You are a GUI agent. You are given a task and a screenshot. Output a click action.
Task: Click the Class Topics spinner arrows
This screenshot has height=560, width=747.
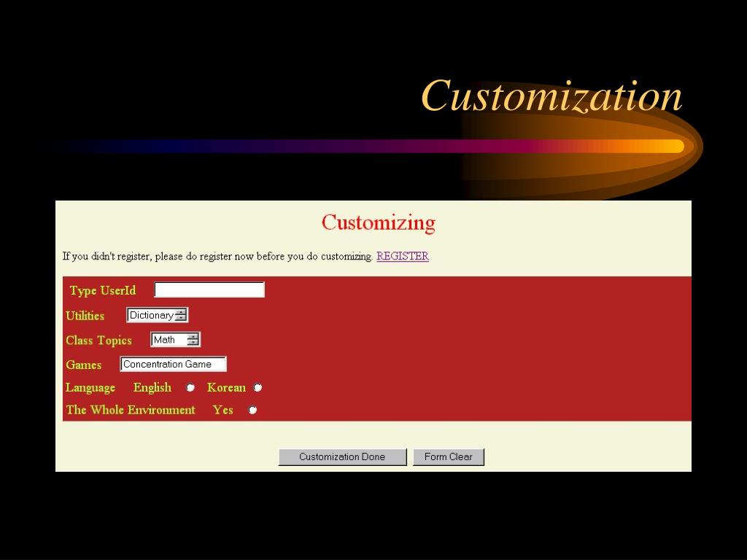pyautogui.click(x=193, y=340)
